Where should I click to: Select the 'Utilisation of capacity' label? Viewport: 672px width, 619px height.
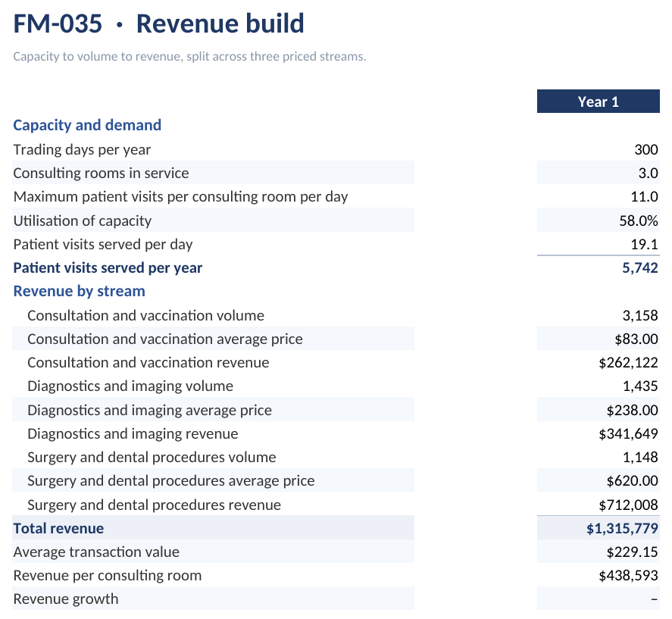(83, 220)
